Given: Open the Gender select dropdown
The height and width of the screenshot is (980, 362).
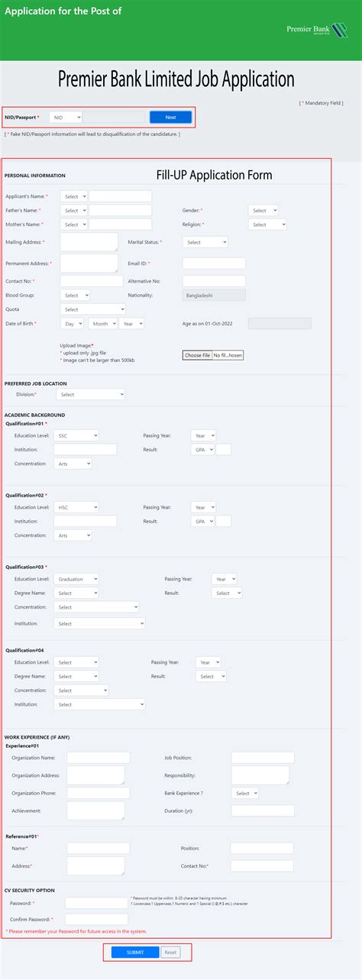Looking at the screenshot, I should [263, 210].
